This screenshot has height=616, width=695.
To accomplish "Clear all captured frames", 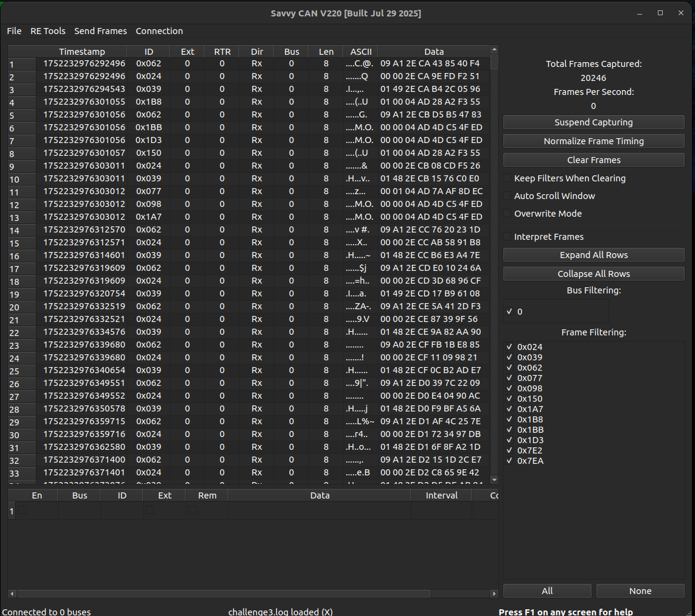I will click(x=593, y=160).
